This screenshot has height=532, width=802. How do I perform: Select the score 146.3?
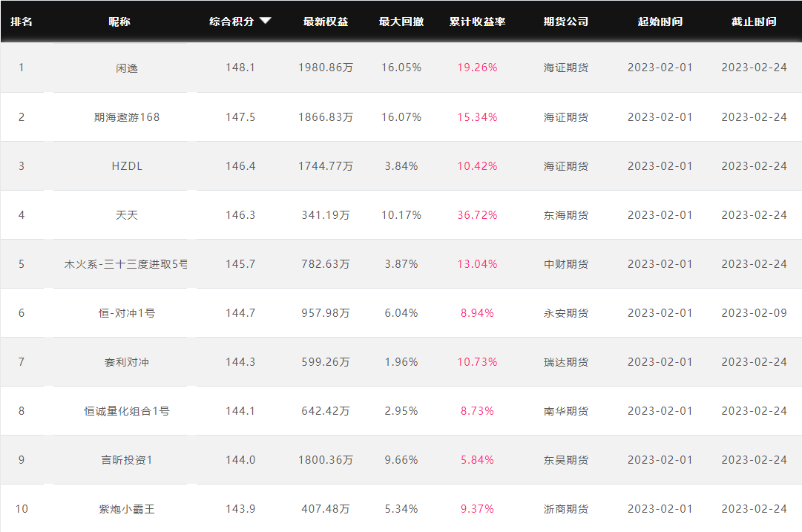(240, 215)
